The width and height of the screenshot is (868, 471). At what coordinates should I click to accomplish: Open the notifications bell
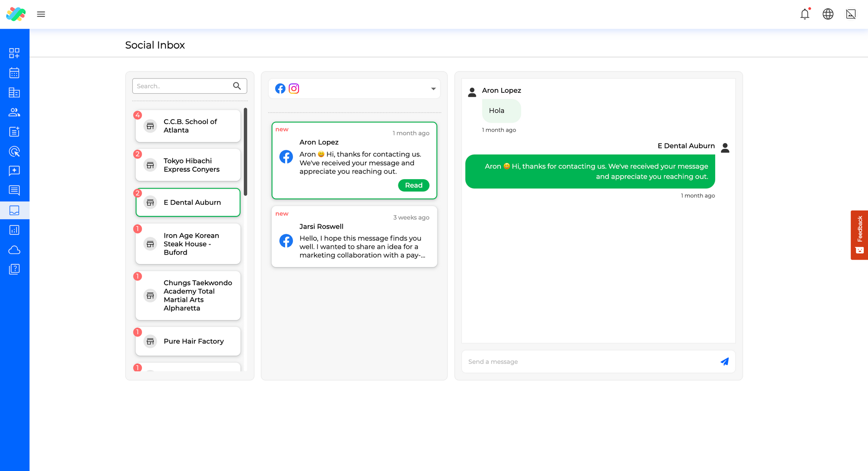pyautogui.click(x=805, y=14)
